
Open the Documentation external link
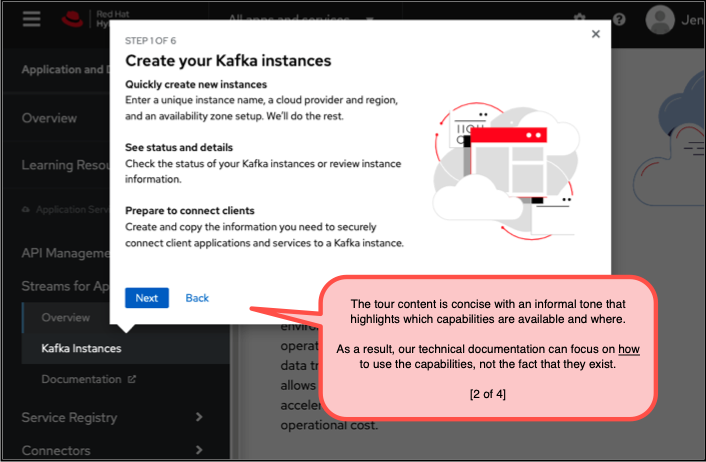point(81,379)
